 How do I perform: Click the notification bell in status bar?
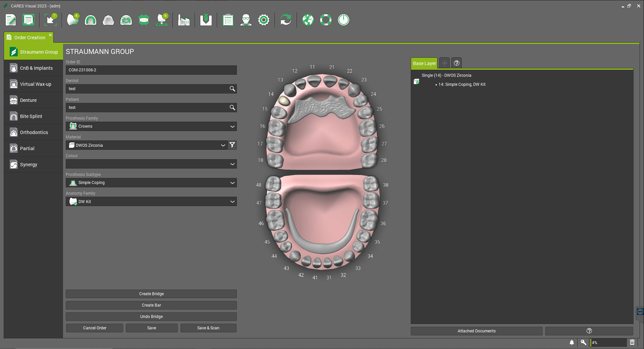572,342
